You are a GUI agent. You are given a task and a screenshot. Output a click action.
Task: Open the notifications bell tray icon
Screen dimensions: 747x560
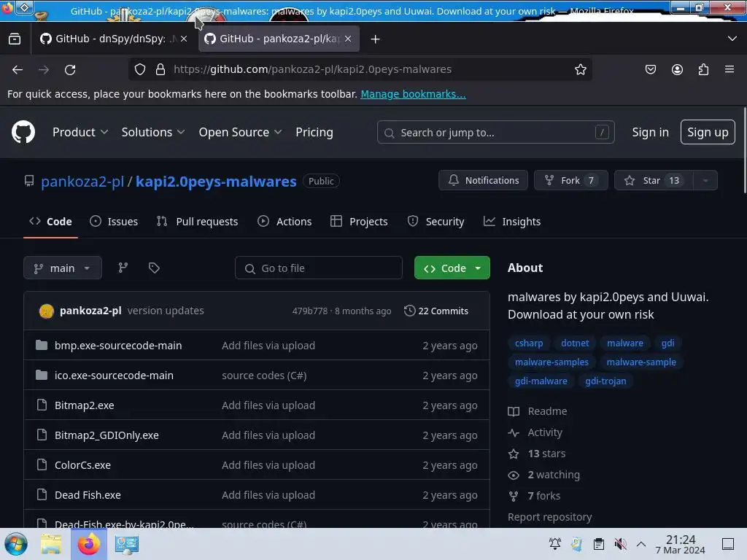click(x=555, y=544)
